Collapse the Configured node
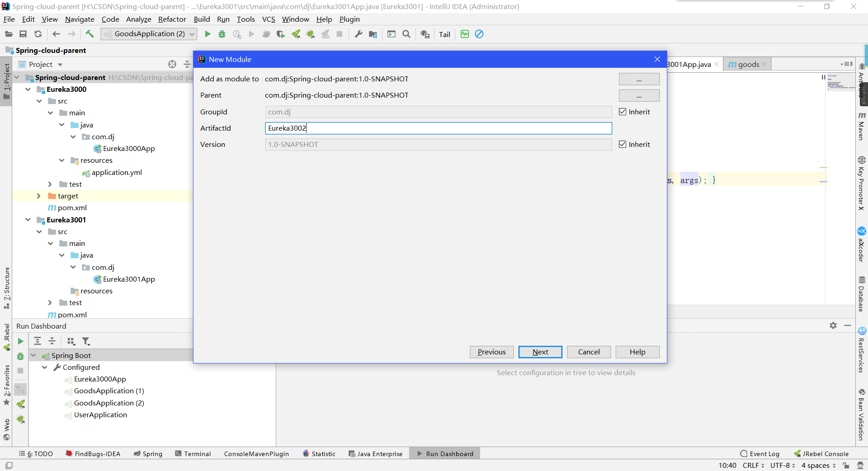The image size is (868, 471). tap(45, 367)
